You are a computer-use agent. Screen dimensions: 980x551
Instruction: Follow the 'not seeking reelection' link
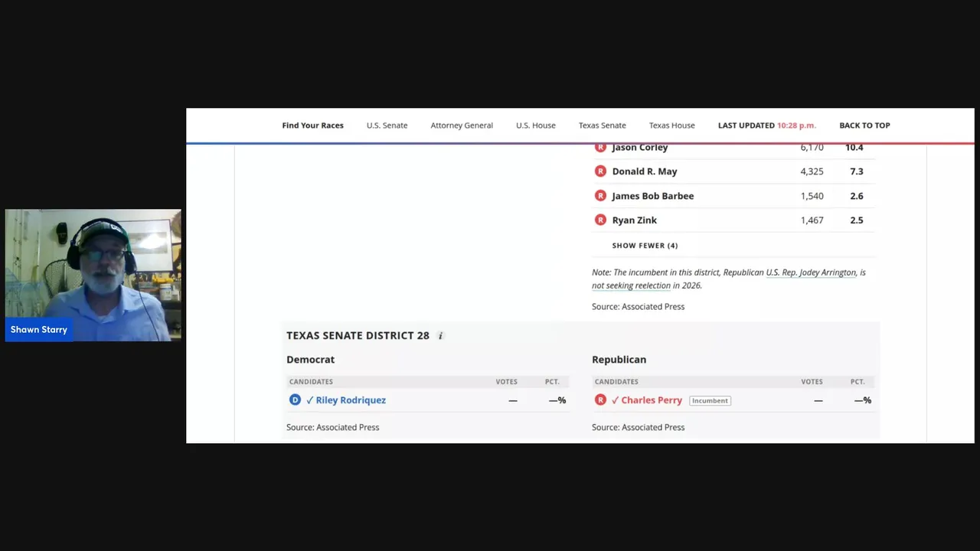(631, 285)
